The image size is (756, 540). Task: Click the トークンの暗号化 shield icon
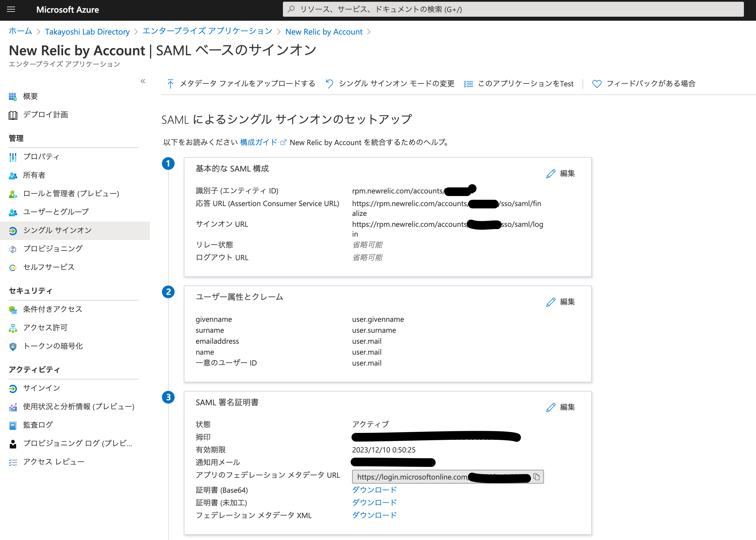(x=13, y=347)
